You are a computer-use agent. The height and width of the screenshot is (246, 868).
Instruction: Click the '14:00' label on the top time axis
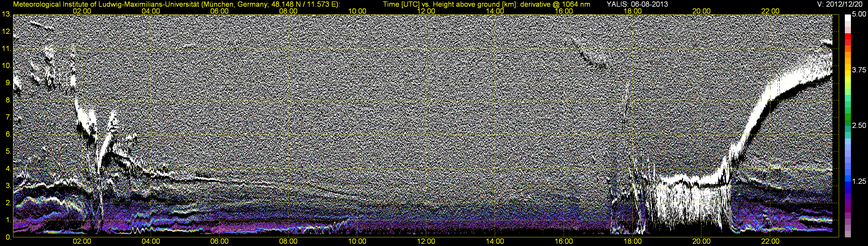coord(495,11)
